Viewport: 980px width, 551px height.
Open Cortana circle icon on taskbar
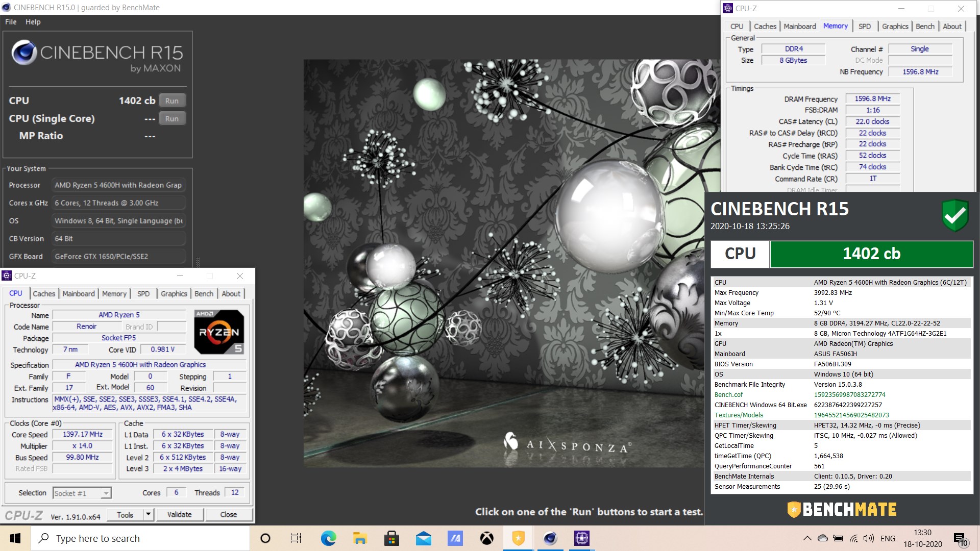[x=265, y=538]
